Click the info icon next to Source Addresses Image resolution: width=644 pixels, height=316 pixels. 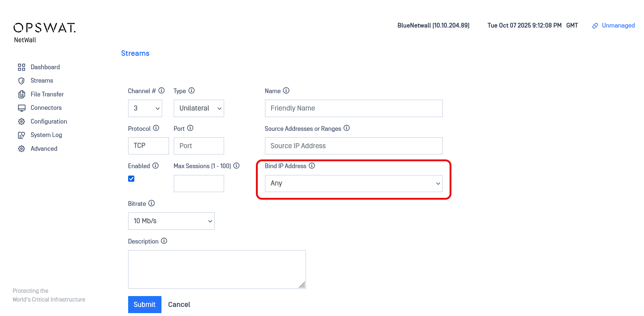coord(346,128)
